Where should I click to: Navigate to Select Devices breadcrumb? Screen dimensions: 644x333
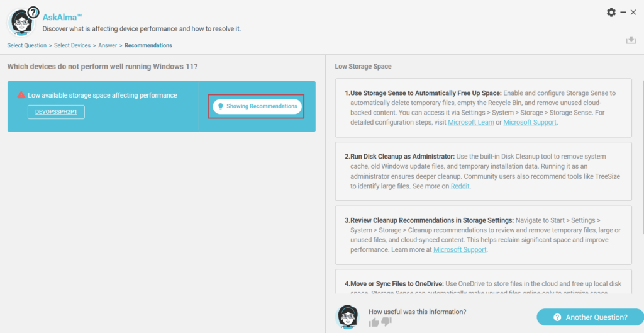tap(72, 45)
